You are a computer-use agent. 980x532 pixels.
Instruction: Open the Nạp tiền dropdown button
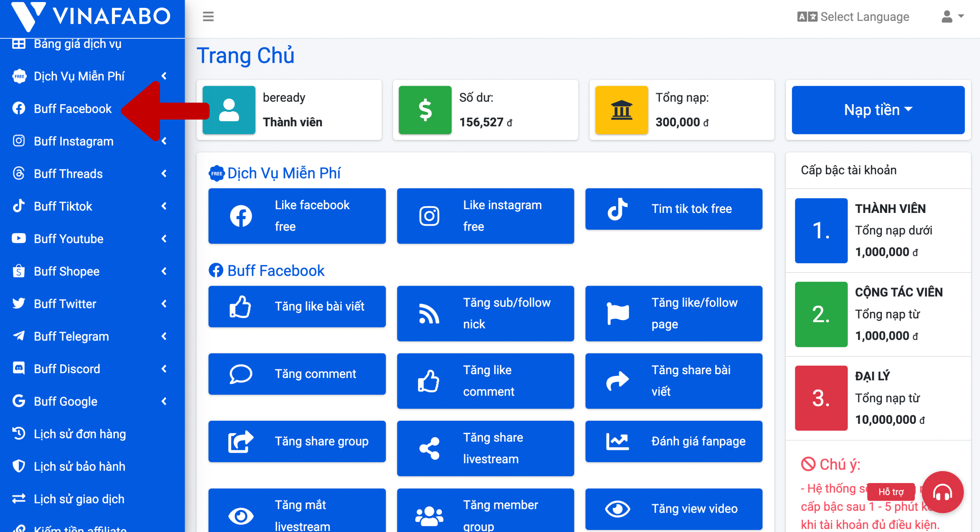tap(878, 110)
